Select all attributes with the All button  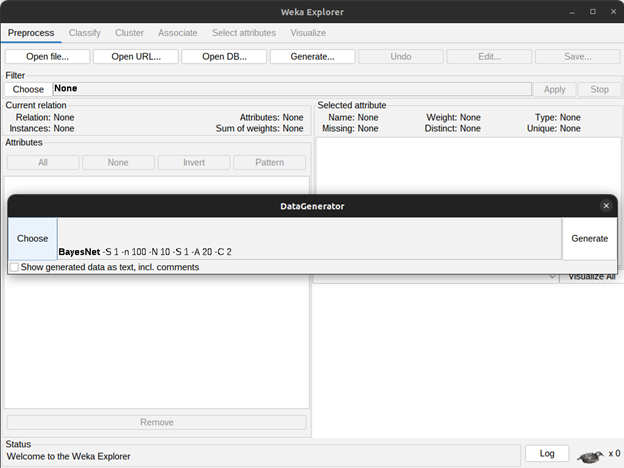[43, 162]
